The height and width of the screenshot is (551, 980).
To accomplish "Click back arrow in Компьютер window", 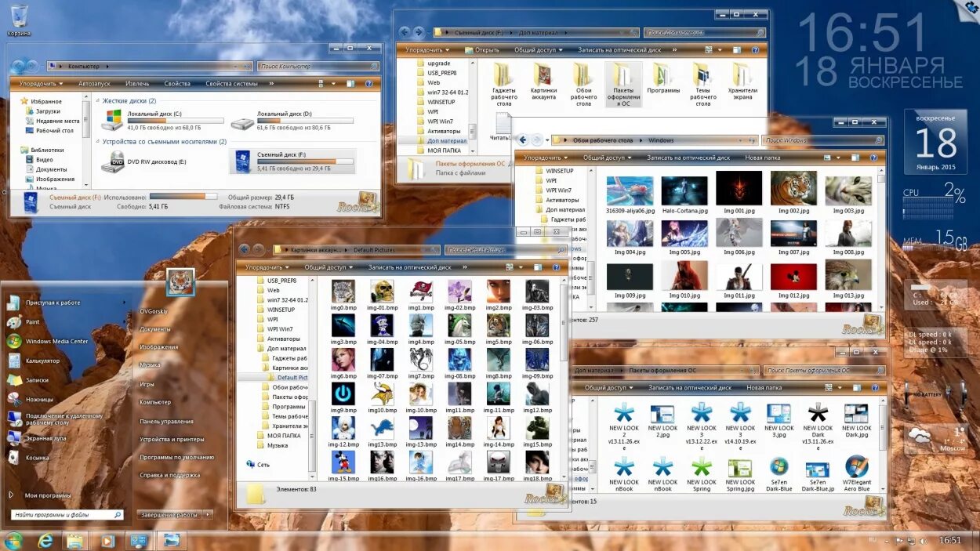I will click(17, 67).
